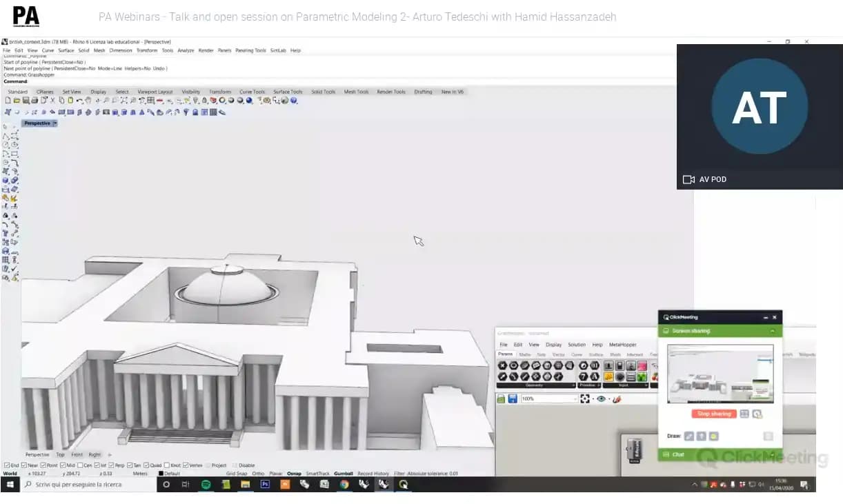843x504 pixels.
Task: Toggle Gumball in the Rhino status bar
Action: point(344,474)
